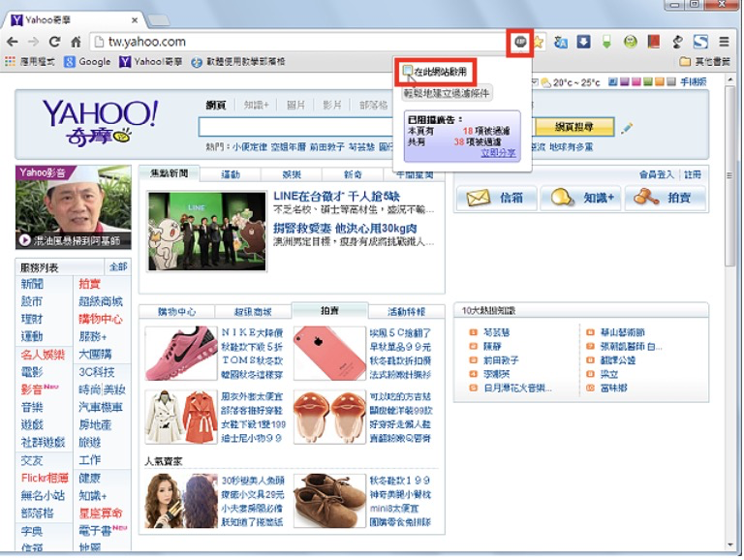This screenshot has width=744, height=560.
Task: Select the blue theme color swatch
Action: click(613, 82)
